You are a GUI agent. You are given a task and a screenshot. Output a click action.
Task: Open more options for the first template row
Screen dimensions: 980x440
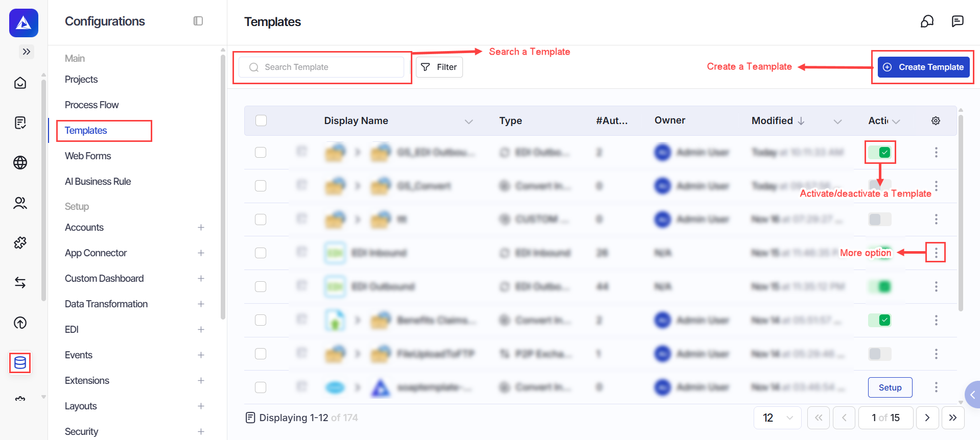click(x=936, y=152)
